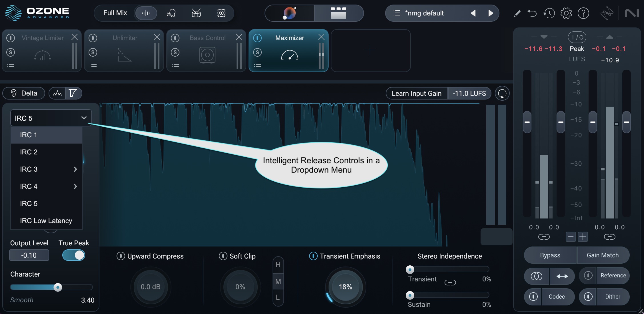Toggle the Dither power button

click(x=588, y=297)
